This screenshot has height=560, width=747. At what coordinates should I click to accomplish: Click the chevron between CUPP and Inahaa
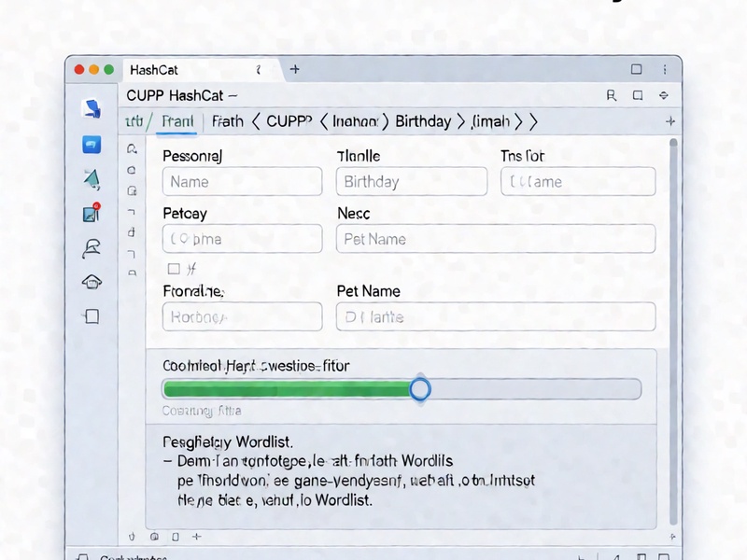click(324, 121)
